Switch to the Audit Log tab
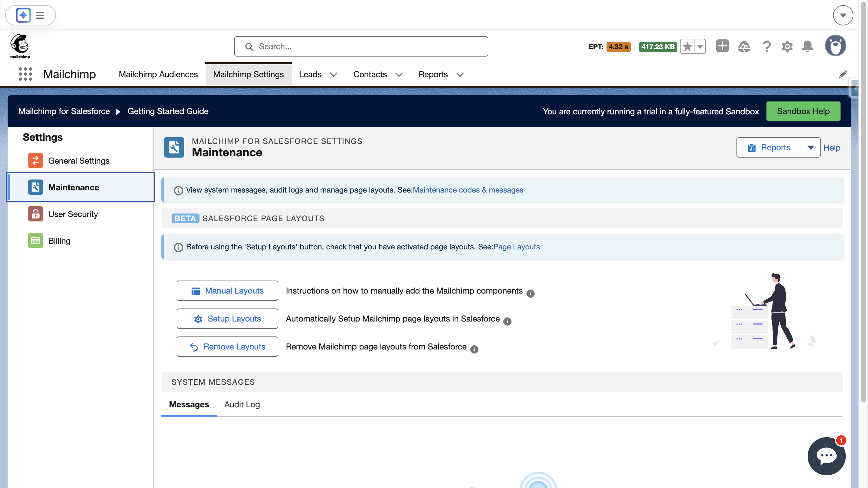 coord(242,404)
